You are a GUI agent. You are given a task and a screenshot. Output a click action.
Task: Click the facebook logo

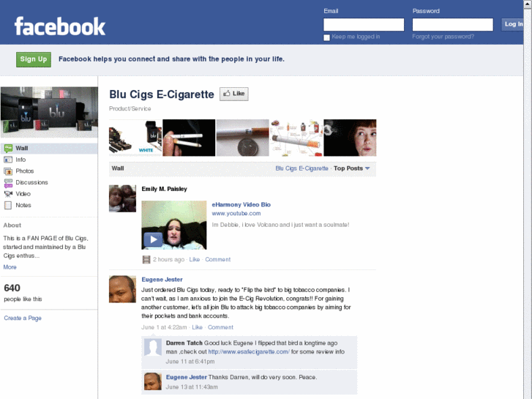(x=60, y=26)
